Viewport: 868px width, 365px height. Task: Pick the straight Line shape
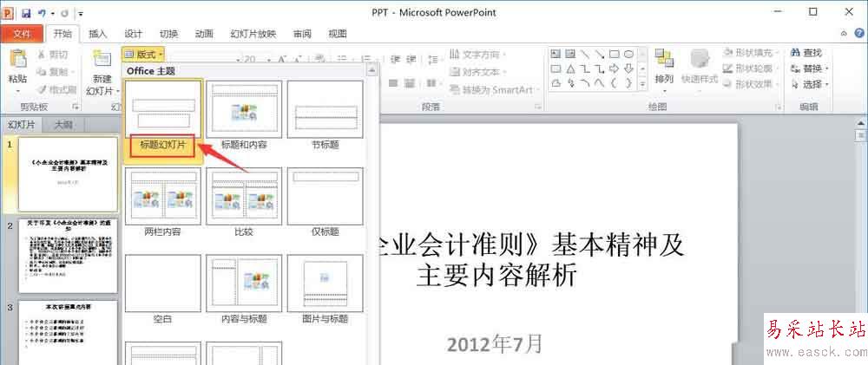(584, 55)
